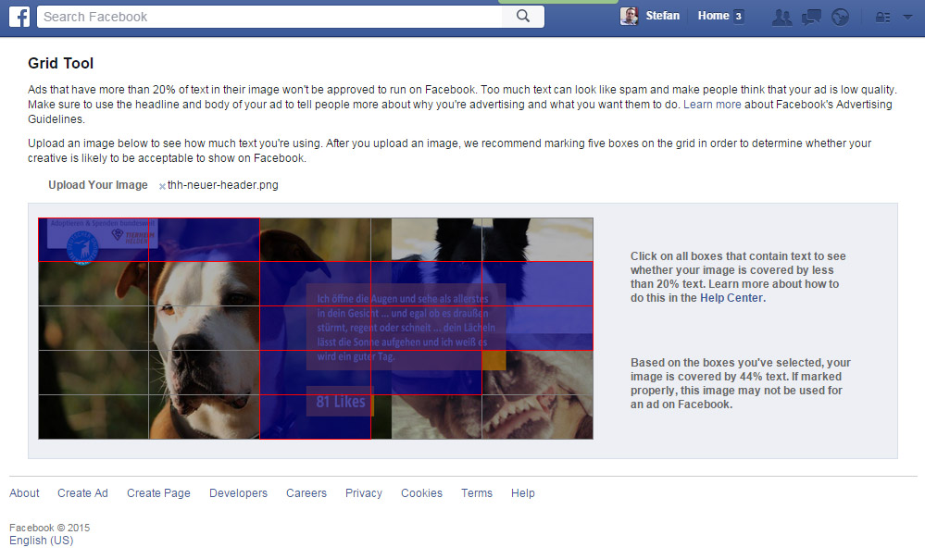Expand the account menu dropdown arrow
The height and width of the screenshot is (560, 925).
(906, 17)
